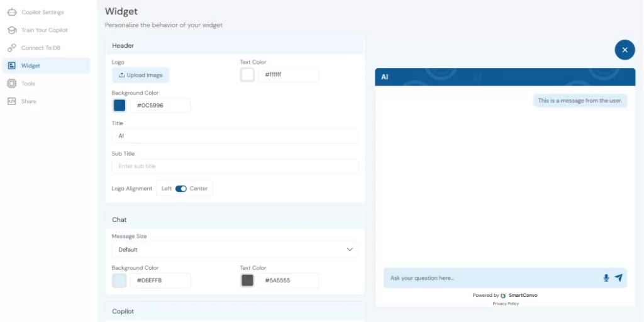Image resolution: width=644 pixels, height=322 pixels.
Task: Pick the header Text Color swatch
Action: [247, 75]
